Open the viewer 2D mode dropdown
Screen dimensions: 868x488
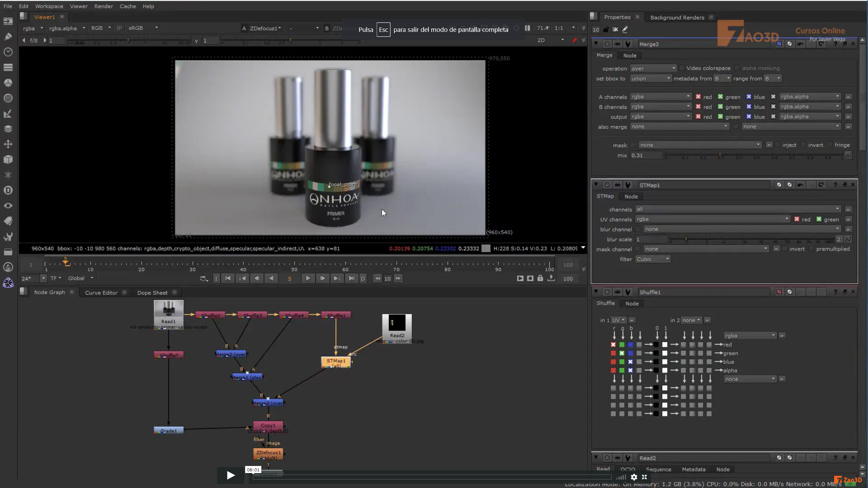coord(551,40)
